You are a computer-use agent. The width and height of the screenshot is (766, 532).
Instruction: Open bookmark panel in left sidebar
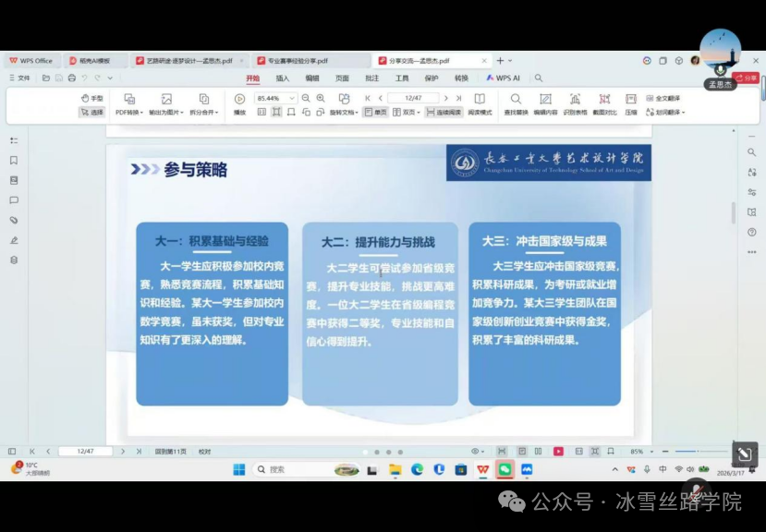pos(14,160)
